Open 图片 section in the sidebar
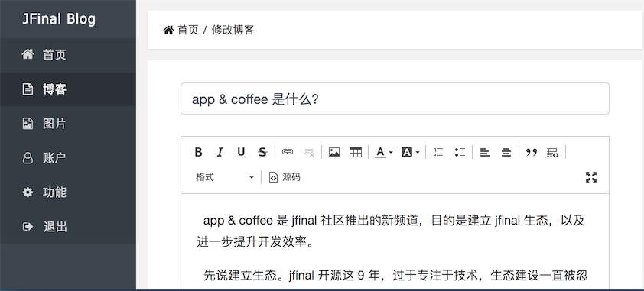The image size is (644, 291). pos(68,124)
